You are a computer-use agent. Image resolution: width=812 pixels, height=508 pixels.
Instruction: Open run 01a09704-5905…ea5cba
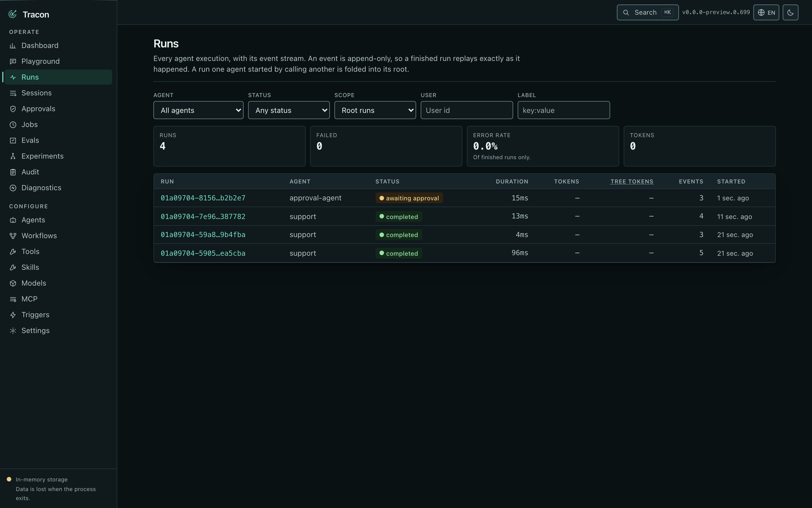pos(203,253)
